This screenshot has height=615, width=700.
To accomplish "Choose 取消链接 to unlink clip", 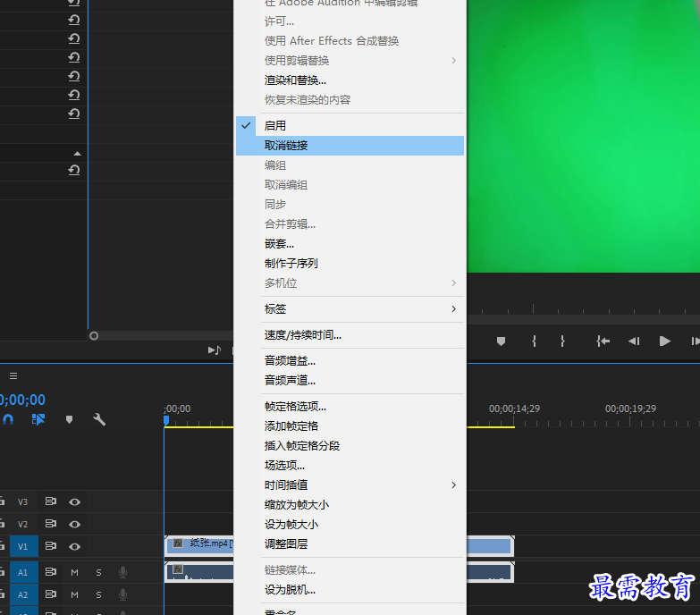I will 350,146.
